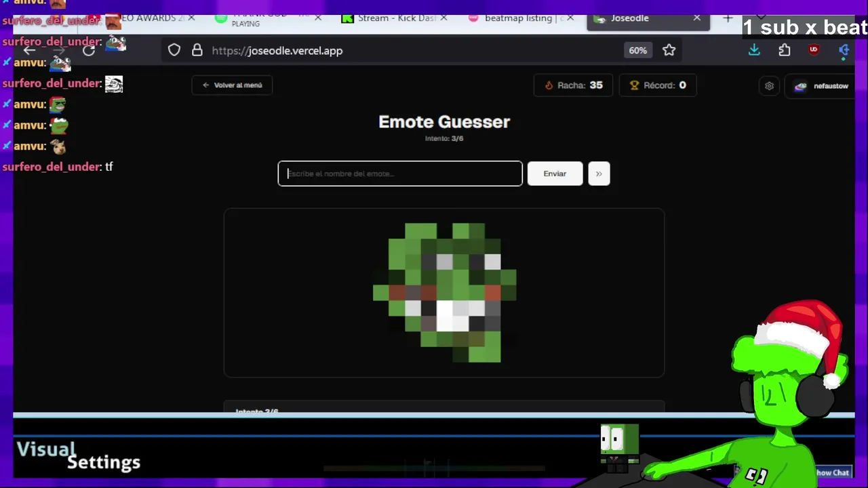Open a new tab with the plus button
The image size is (868, 488).
(728, 18)
